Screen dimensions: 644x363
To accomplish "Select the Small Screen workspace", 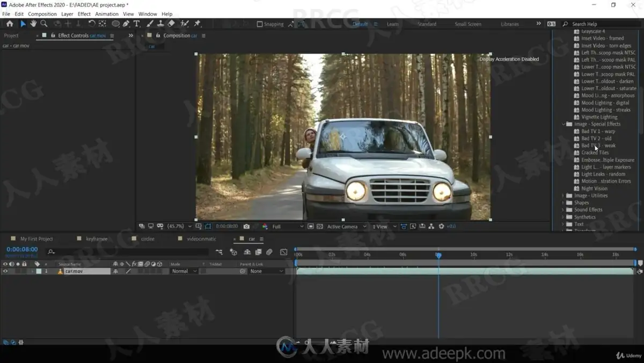I will 468,24.
